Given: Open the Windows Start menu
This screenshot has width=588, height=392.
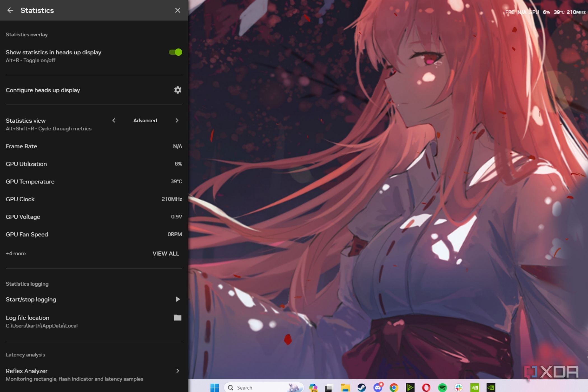Looking at the screenshot, I should [214, 388].
